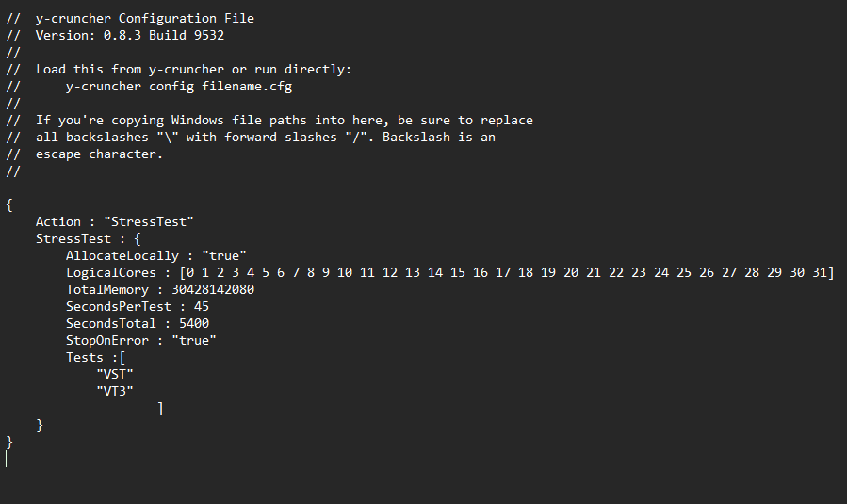This screenshot has height=504, width=847.
Task: Click the "Version: 0.8.3 Build 9532" comment
Action: (x=129, y=35)
